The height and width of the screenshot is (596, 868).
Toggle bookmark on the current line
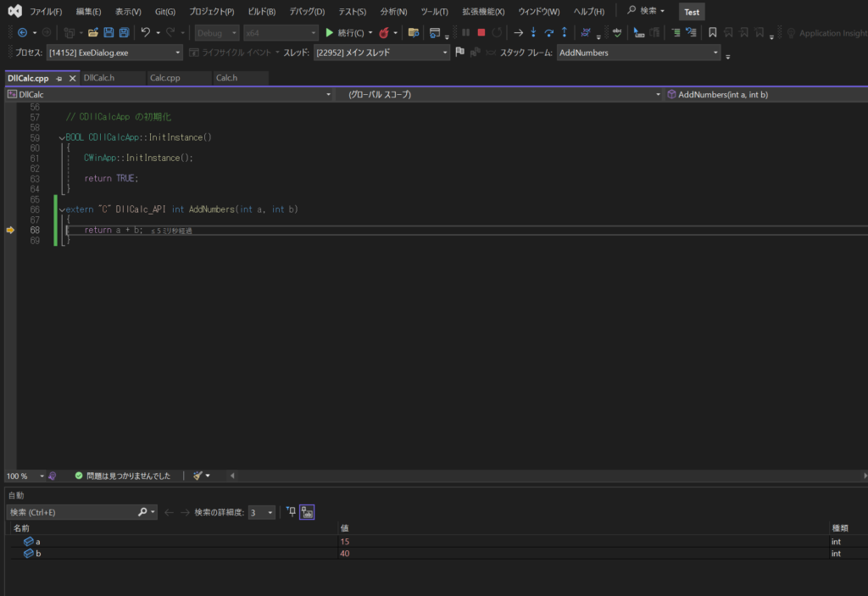point(713,32)
